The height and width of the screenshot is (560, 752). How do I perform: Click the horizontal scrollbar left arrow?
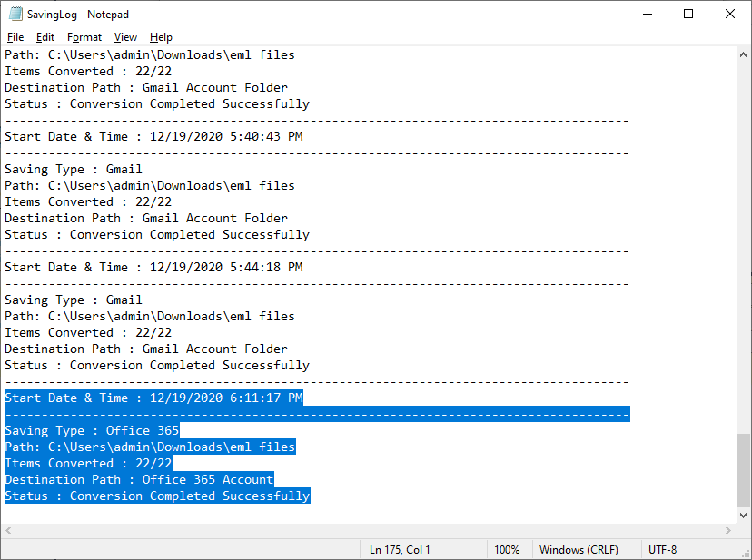point(8,531)
